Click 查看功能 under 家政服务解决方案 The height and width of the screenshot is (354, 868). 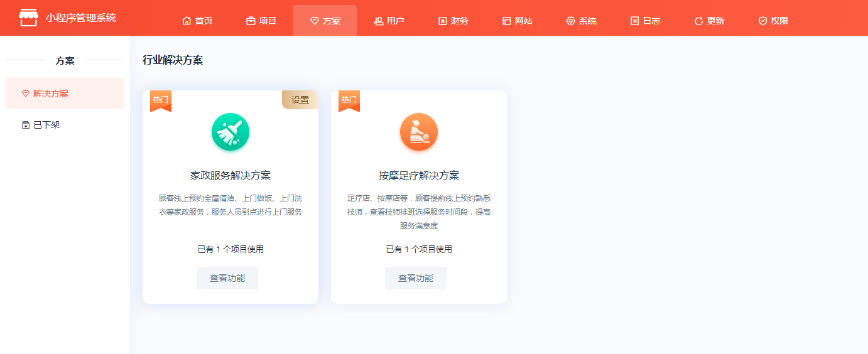point(227,278)
